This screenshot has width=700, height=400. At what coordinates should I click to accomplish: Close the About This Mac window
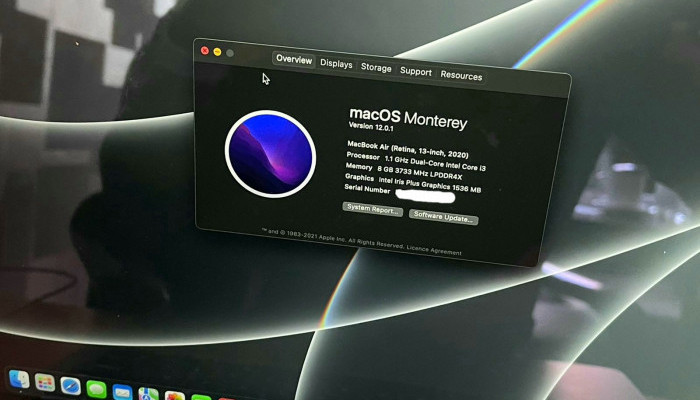click(205, 50)
